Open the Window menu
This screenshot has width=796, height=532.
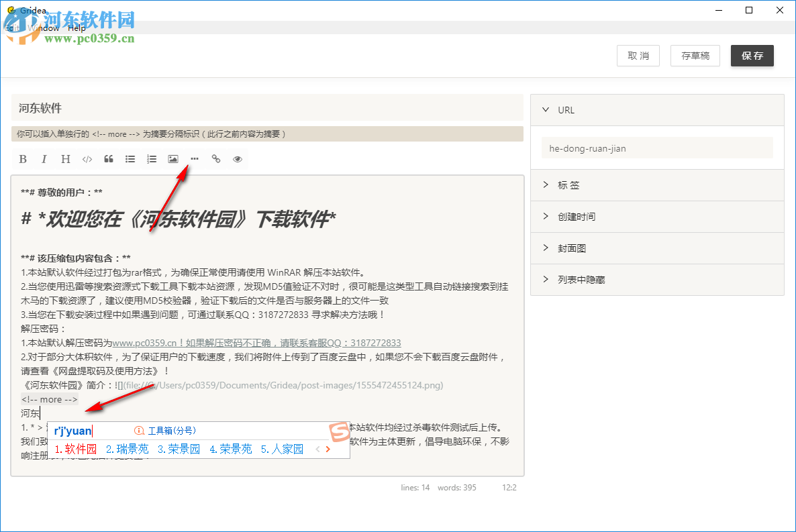tap(44, 28)
